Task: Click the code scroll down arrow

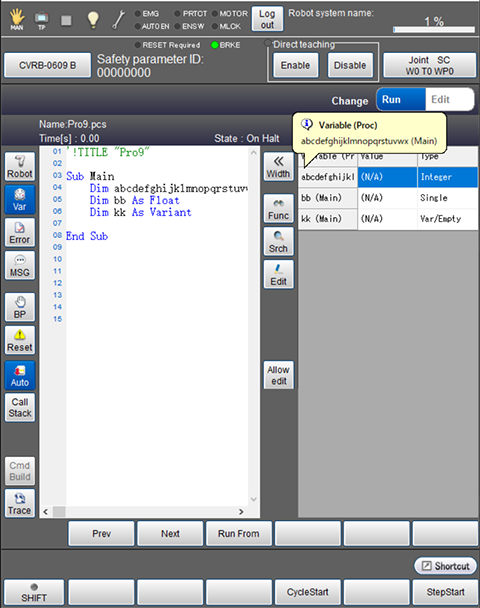Action: tap(254, 499)
